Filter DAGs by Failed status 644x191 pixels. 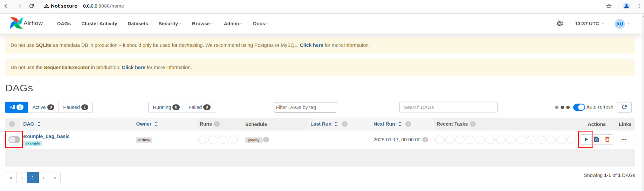click(199, 107)
